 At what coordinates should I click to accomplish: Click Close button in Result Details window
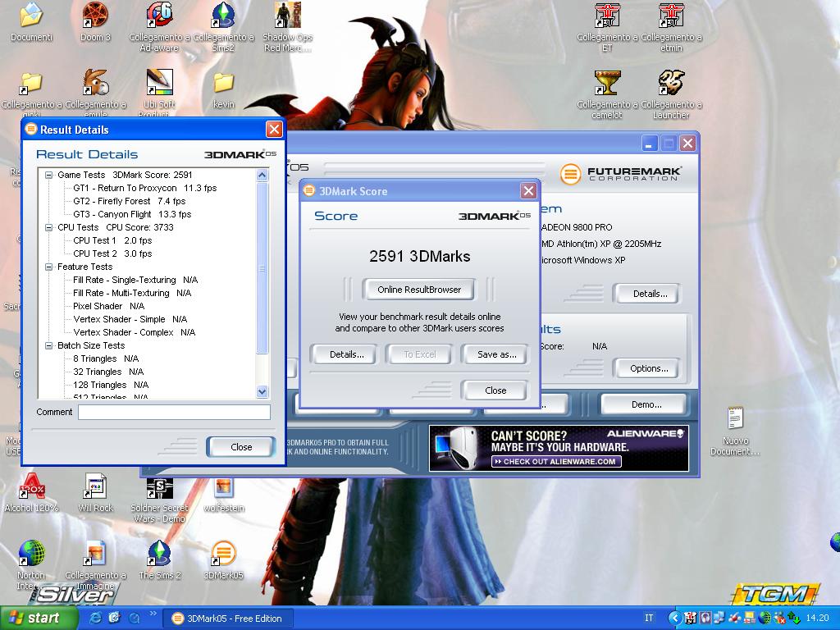pos(241,447)
